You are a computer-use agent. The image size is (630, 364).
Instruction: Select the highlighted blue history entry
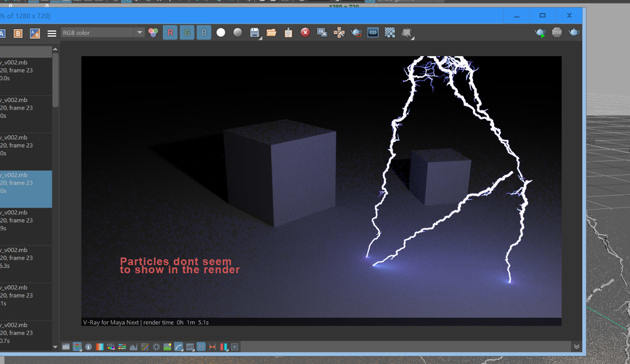point(26,189)
